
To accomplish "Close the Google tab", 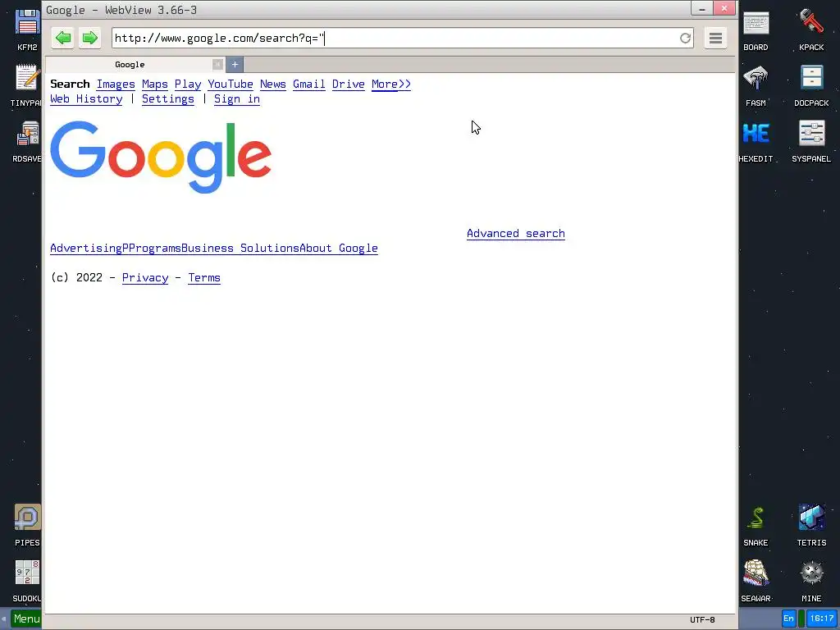I will coord(217,64).
